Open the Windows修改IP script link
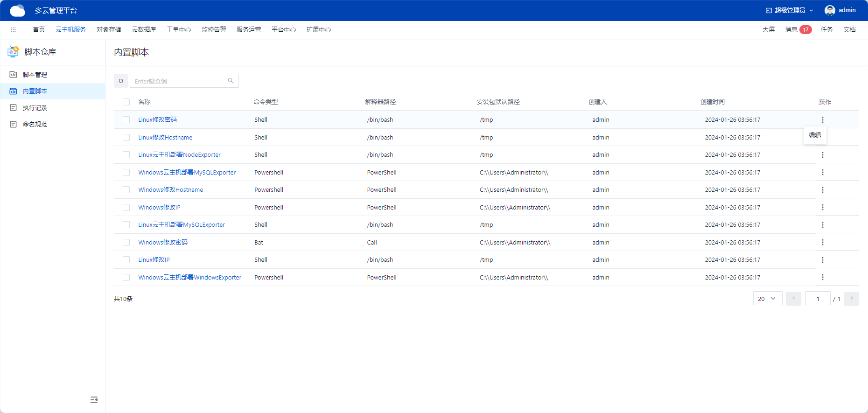 coord(159,208)
